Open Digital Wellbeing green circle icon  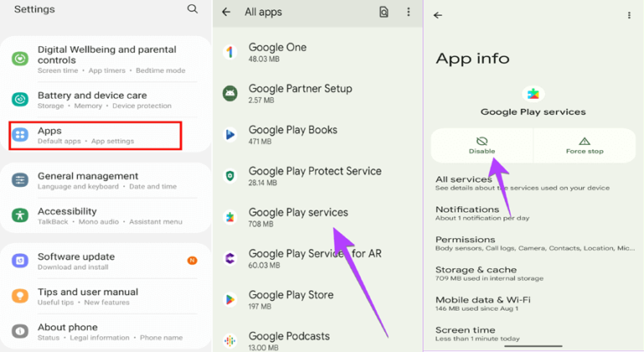[x=20, y=59]
